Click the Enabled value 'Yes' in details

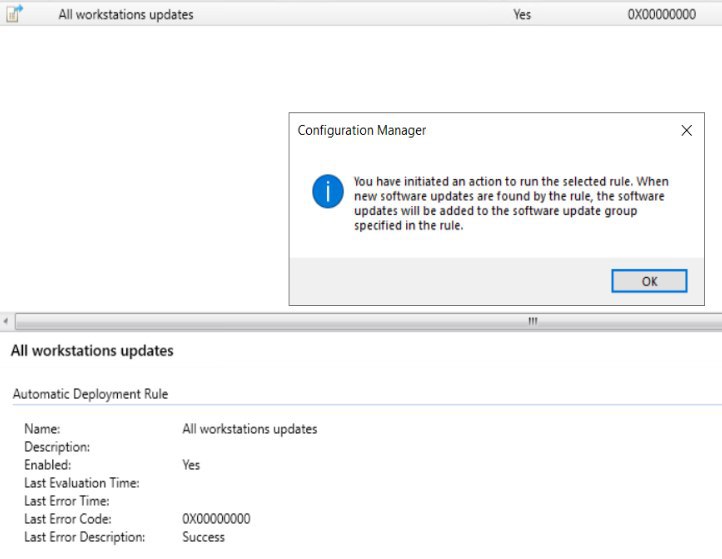pos(191,465)
